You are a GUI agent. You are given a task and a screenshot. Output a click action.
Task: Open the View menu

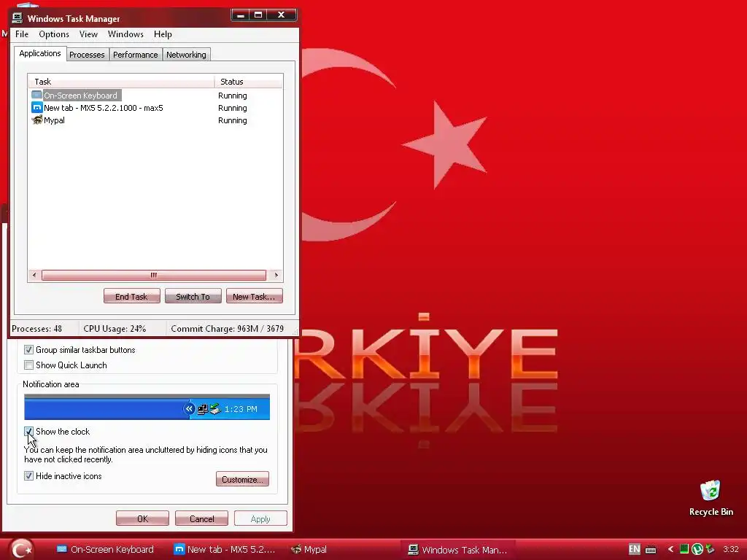coord(88,34)
